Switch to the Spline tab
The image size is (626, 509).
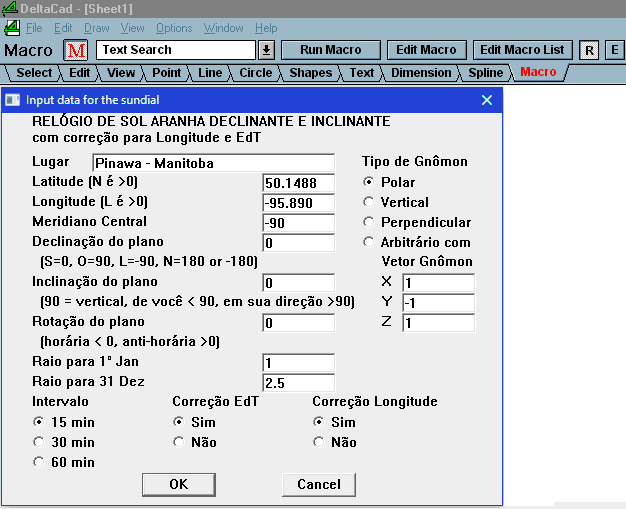pos(485,72)
